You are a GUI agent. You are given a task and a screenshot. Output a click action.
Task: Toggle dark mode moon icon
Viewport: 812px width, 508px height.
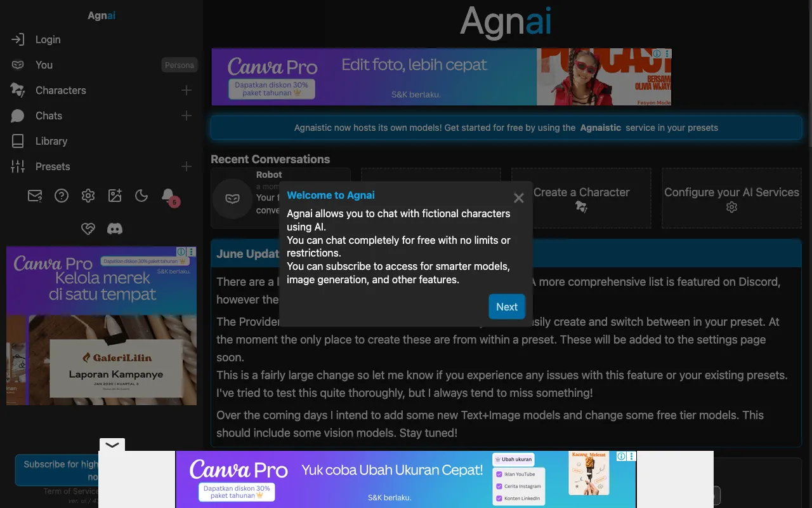141,196
